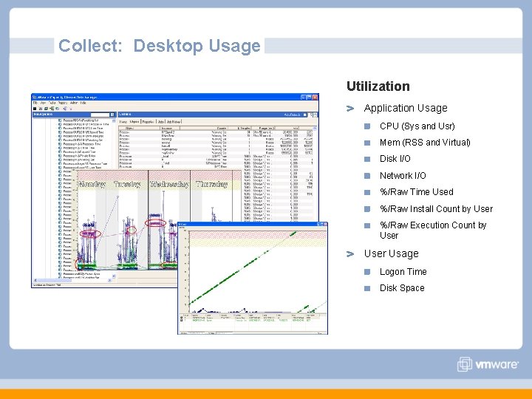Screen dimensions: 532x399
Task: Click the %/Raw Time Used bullet
Action: click(416, 191)
